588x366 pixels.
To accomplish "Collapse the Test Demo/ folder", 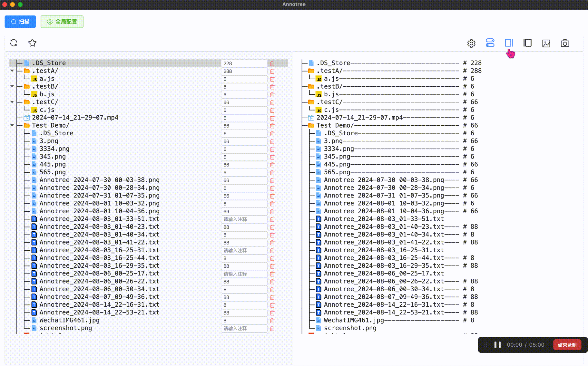I will pyautogui.click(x=12, y=125).
